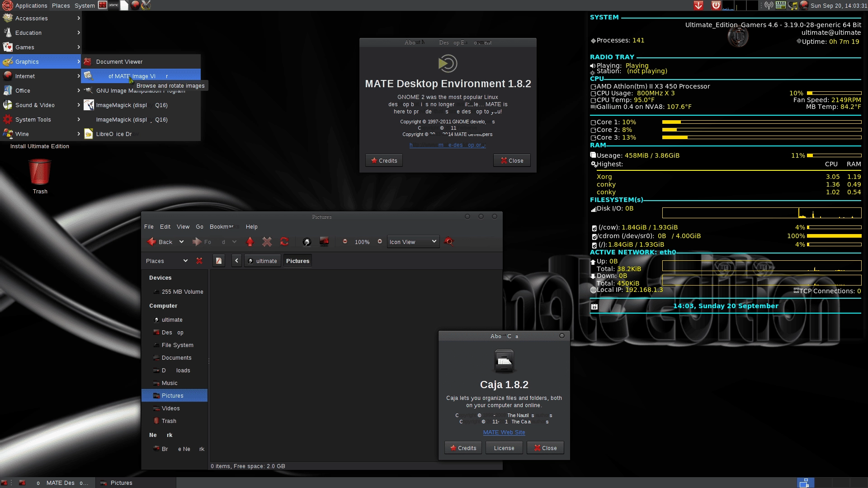Viewport: 868px width, 488px height.
Task: Open the MATE Web Site link
Action: (504, 432)
